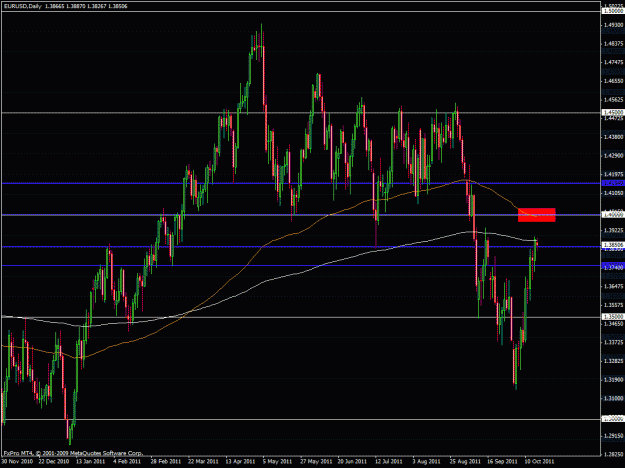Viewport: 625px width, 468px height.
Task: Click the 1.42900 price axis label
Action: (x=613, y=155)
